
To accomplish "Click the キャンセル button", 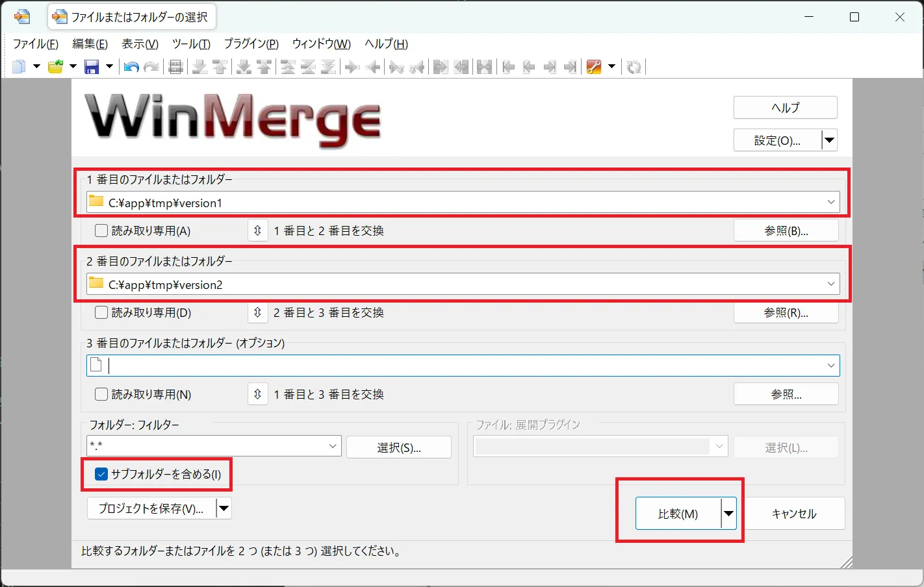I will click(793, 514).
